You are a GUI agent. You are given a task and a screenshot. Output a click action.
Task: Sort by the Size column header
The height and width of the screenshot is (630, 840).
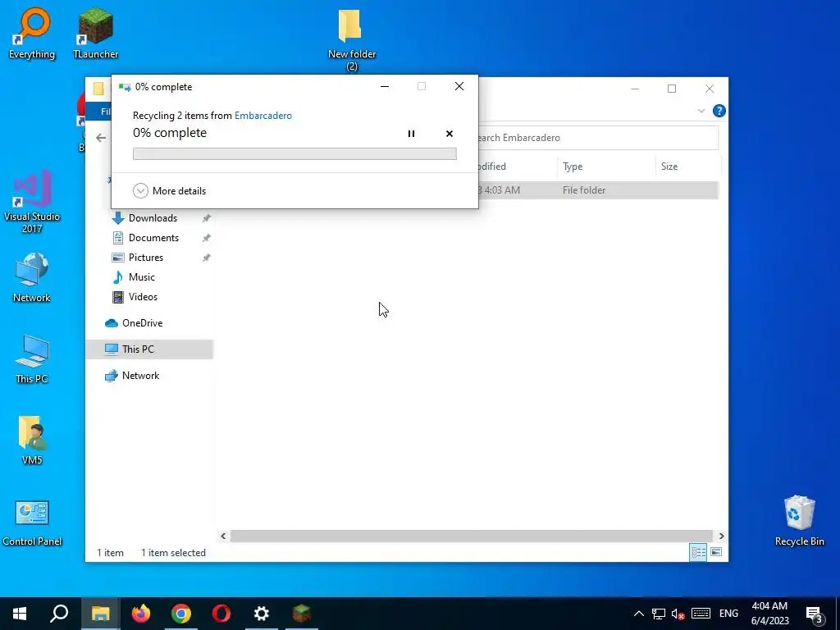pyautogui.click(x=688, y=167)
